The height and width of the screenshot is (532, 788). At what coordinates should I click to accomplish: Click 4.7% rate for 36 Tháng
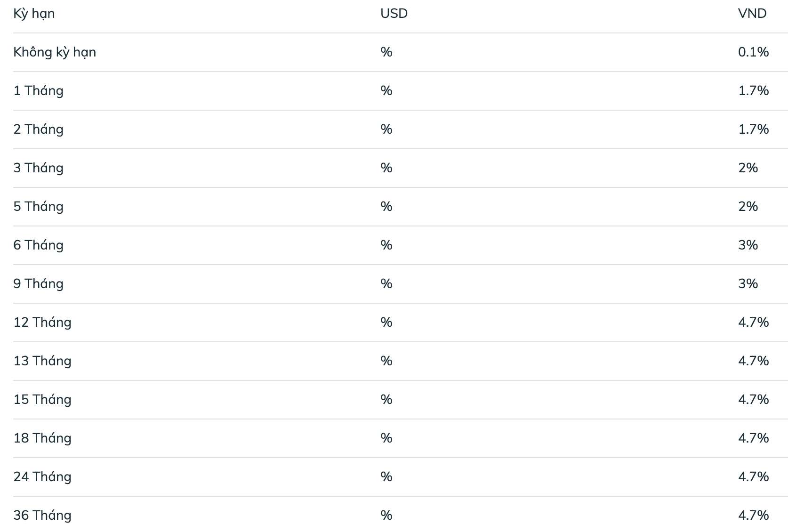click(x=753, y=516)
